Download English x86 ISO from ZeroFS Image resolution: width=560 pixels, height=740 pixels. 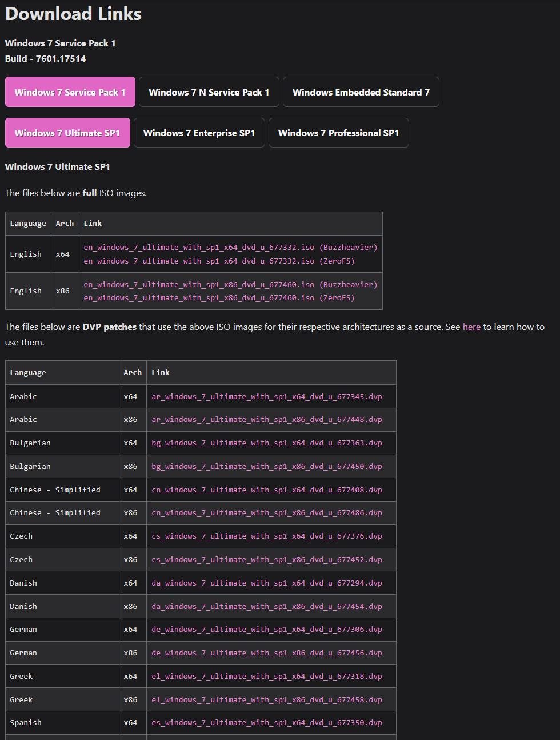219,298
